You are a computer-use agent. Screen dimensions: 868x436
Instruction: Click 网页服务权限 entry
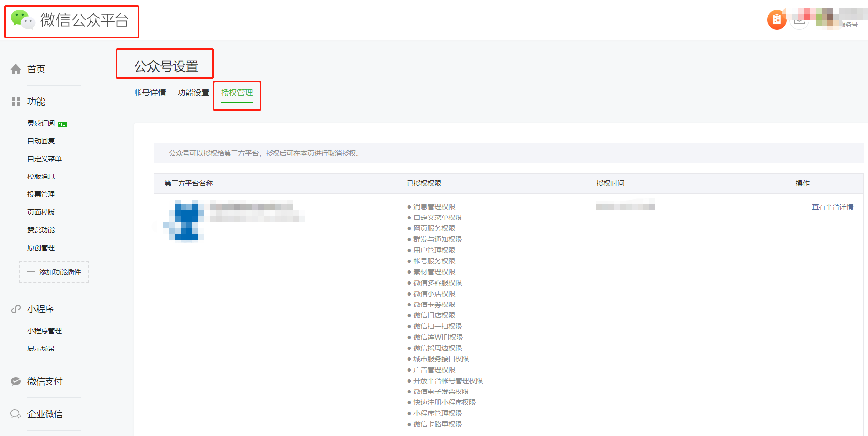tap(434, 228)
